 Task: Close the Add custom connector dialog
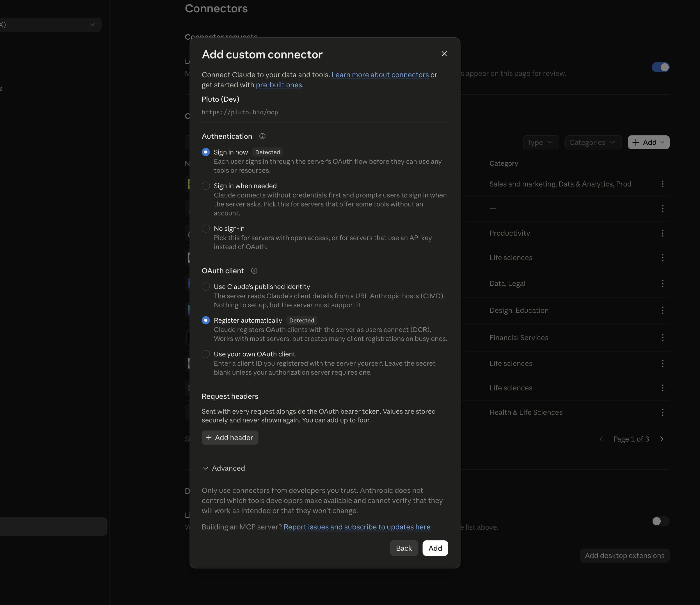click(444, 54)
